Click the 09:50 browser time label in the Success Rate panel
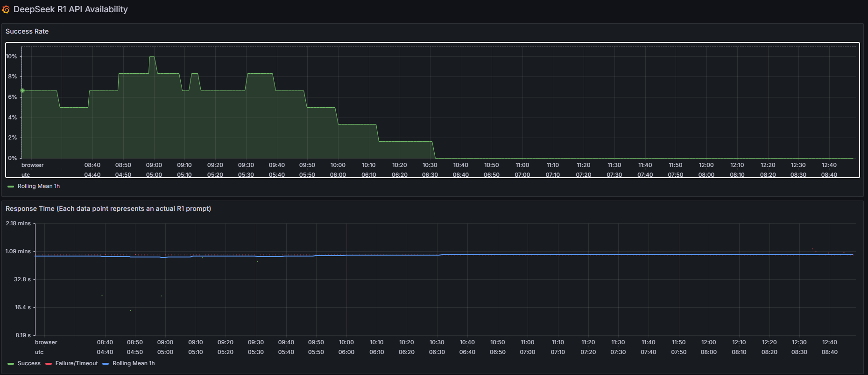Screen dimensions: 868x375 point(307,165)
